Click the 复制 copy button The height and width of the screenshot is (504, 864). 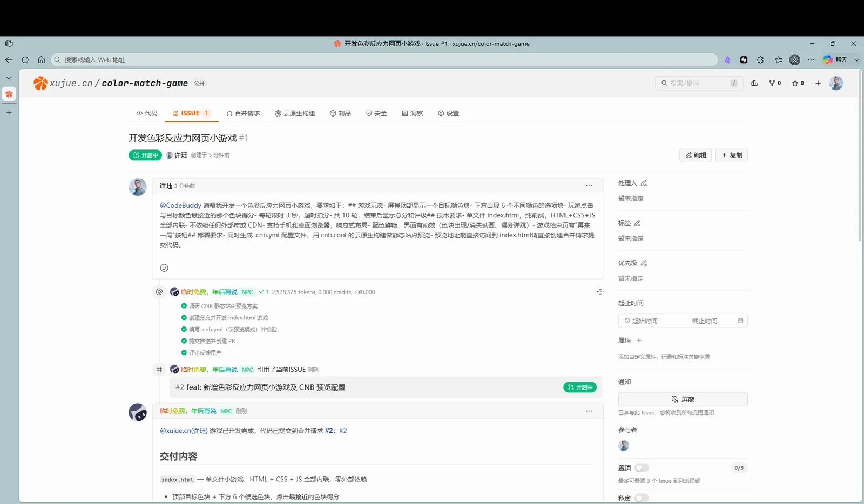pyautogui.click(x=732, y=155)
